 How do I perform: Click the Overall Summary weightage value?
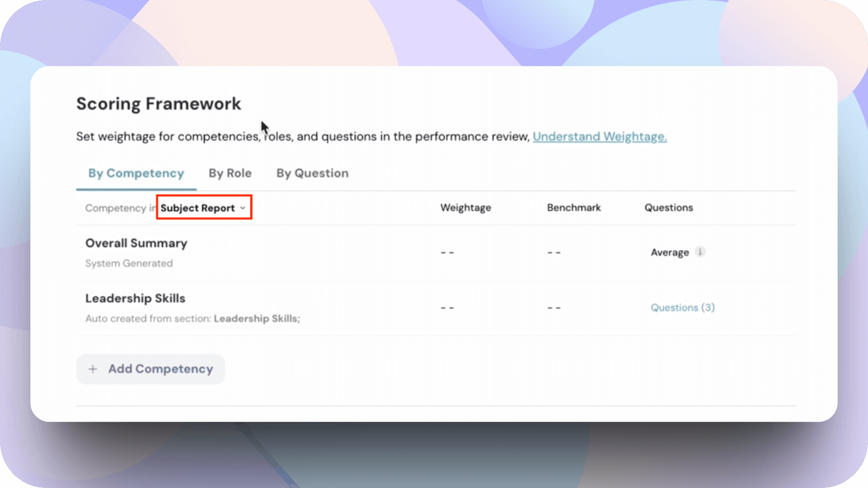click(447, 253)
